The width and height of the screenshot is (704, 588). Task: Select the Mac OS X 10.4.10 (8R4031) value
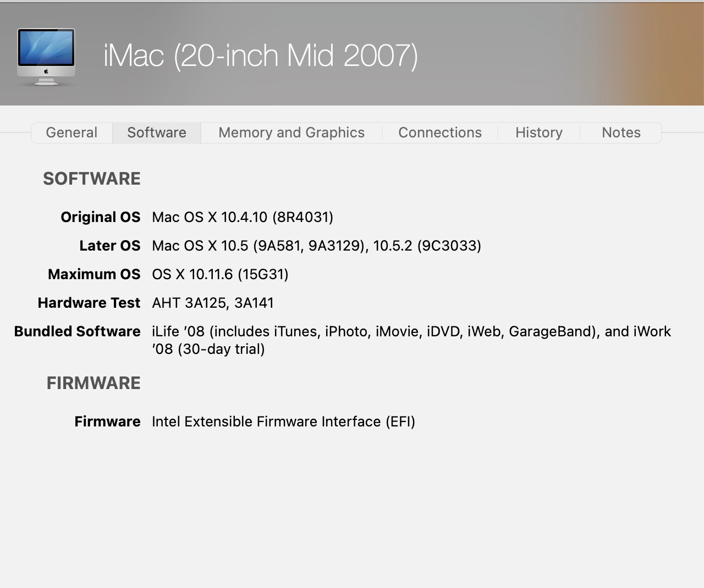coord(243,217)
